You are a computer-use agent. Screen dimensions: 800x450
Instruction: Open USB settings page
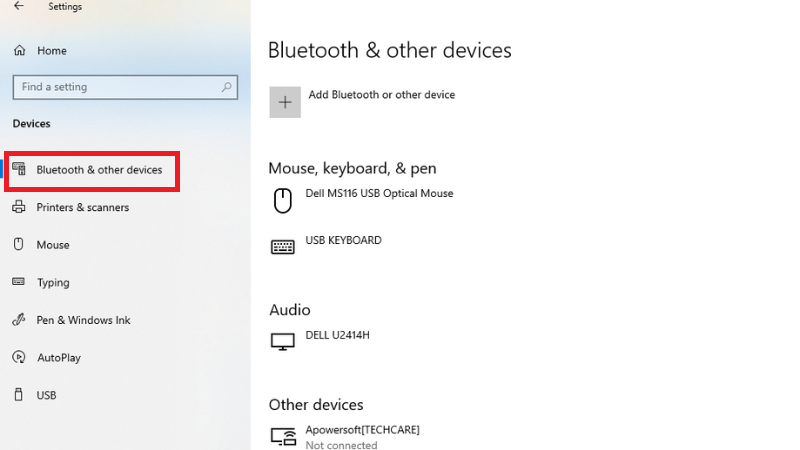pos(46,395)
